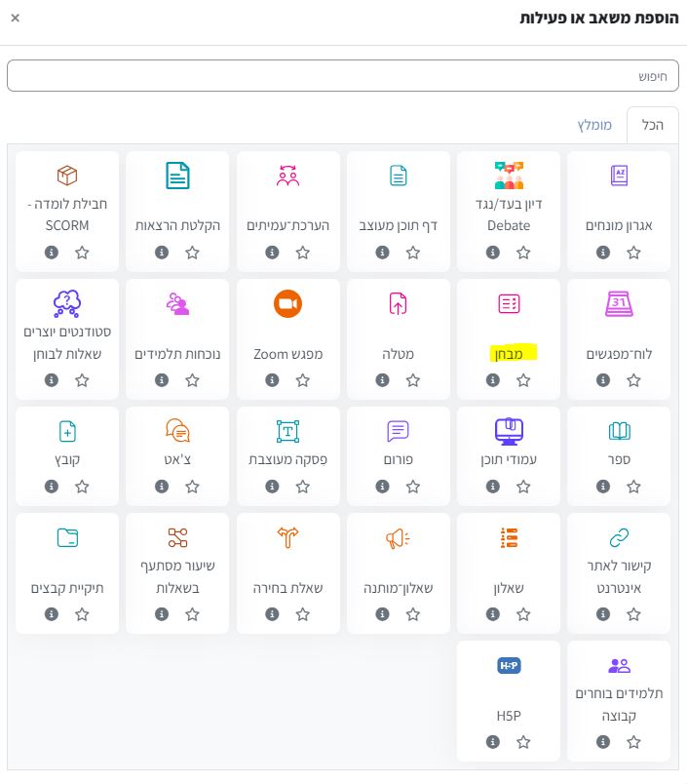Star the מבחן quiz activity
687x784 pixels.
pos(523,380)
